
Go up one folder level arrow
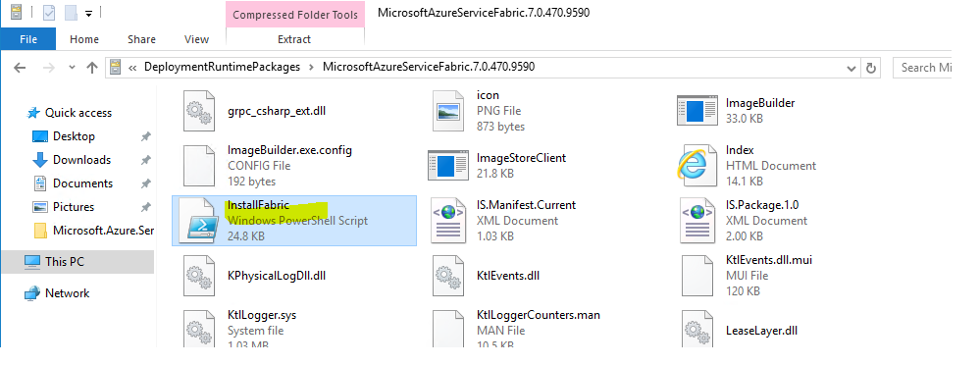pyautogui.click(x=92, y=68)
